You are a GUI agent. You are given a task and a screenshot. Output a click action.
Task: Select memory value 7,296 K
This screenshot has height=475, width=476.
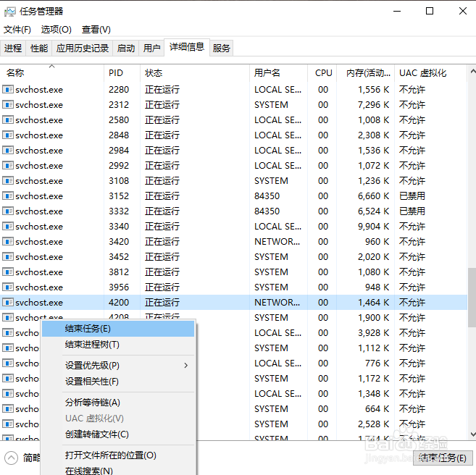[x=373, y=105]
